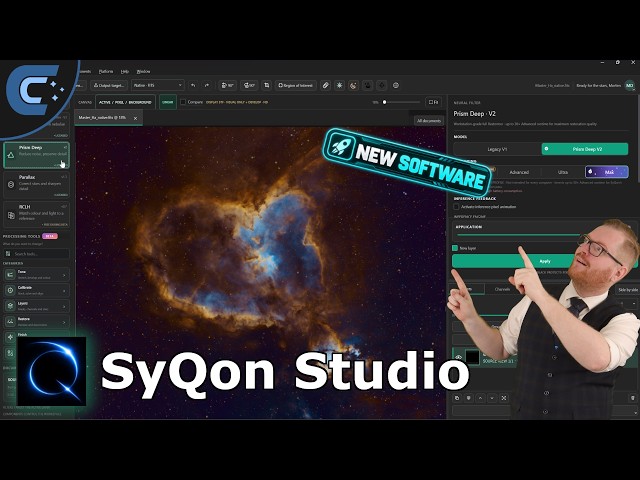Click the Side by side button
This screenshot has width=640, height=480.
point(628,290)
